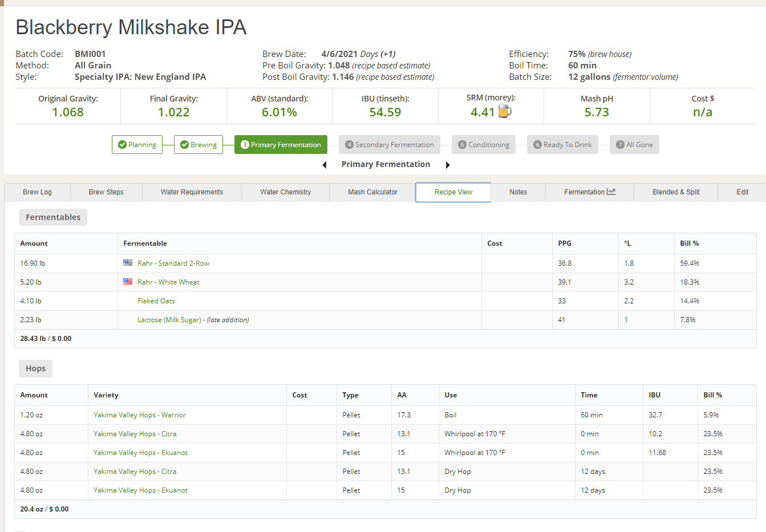
Task: Open the Mash Calculator tab
Action: [372, 192]
